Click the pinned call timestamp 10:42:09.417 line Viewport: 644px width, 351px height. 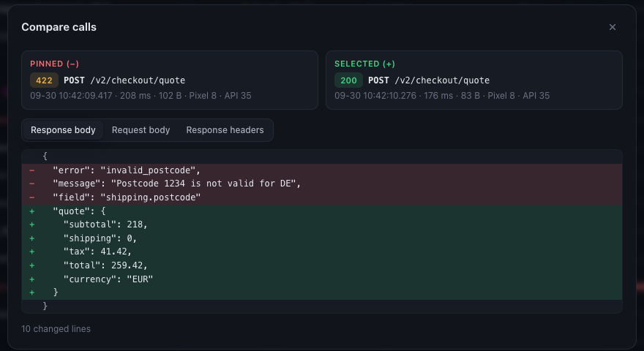(141, 96)
